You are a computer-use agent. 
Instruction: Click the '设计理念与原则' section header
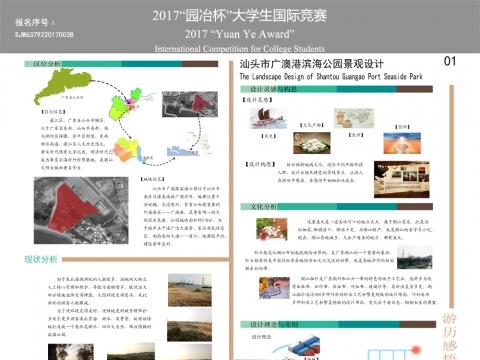click(274, 324)
